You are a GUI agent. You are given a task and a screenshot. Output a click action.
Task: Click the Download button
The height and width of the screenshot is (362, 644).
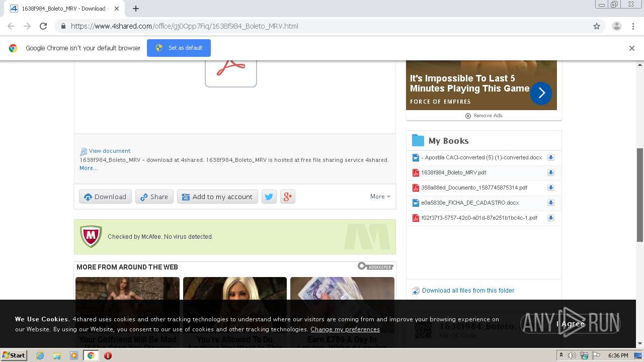point(105,197)
